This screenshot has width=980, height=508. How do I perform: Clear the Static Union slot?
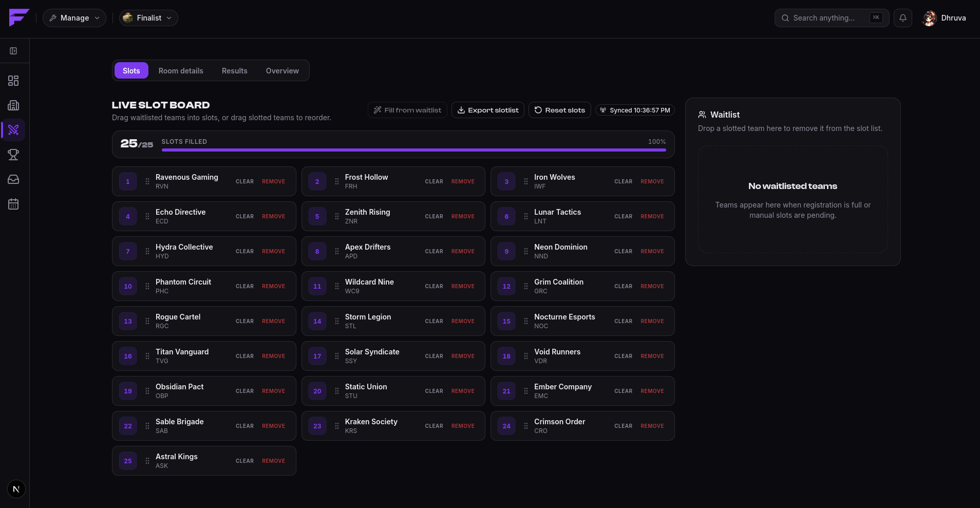pos(434,391)
